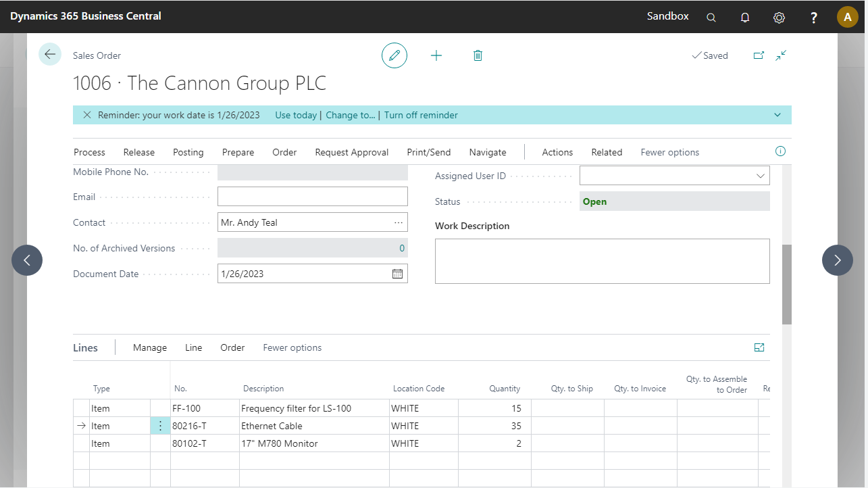Click the plus icon to create new order
Screen dimensions: 868x488
pos(436,55)
